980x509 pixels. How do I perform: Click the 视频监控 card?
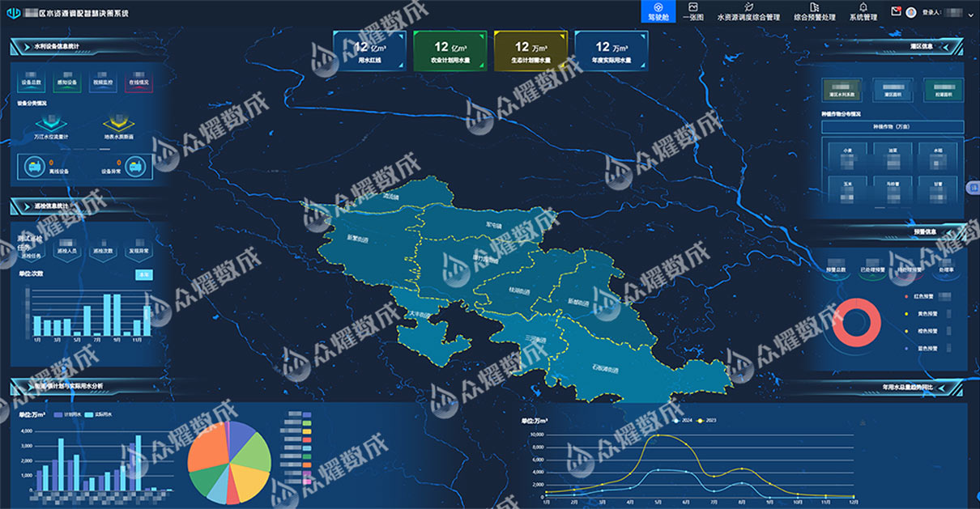pyautogui.click(x=102, y=82)
